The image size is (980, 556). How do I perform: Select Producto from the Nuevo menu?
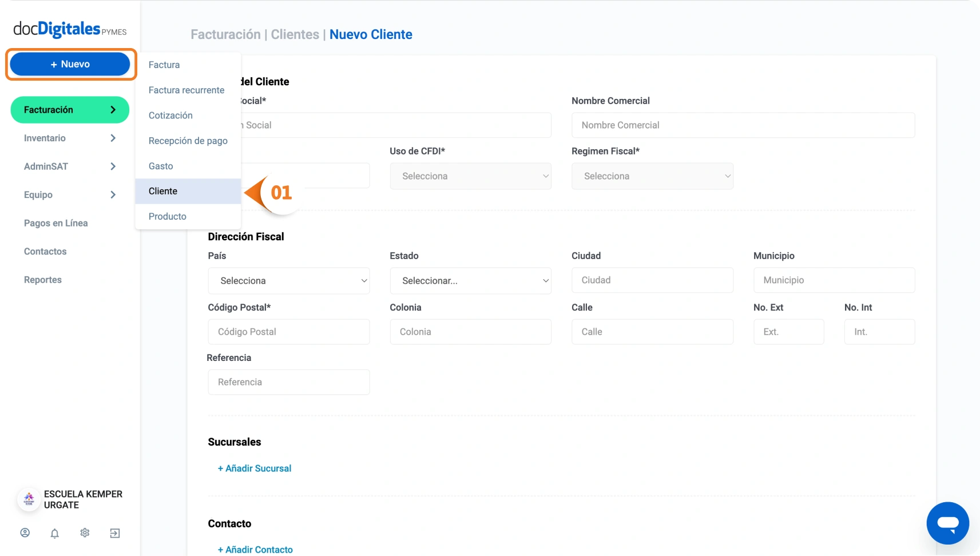pyautogui.click(x=188, y=216)
